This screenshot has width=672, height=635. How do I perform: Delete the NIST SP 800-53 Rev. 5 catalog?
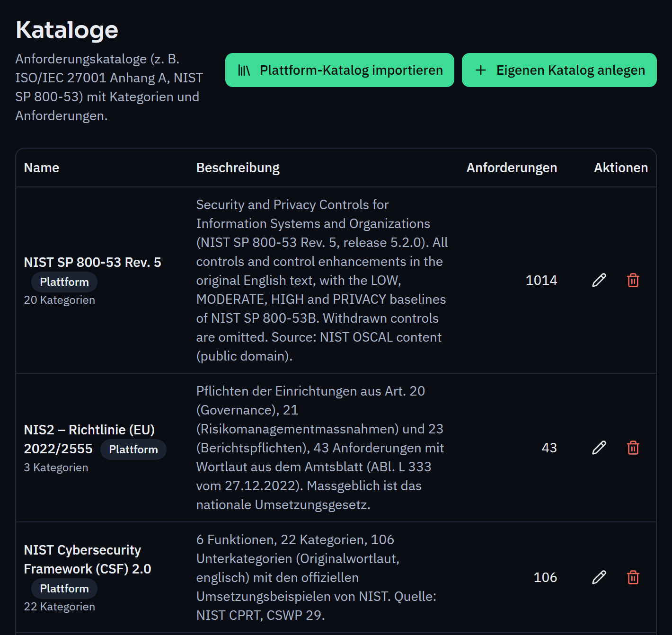pos(633,280)
